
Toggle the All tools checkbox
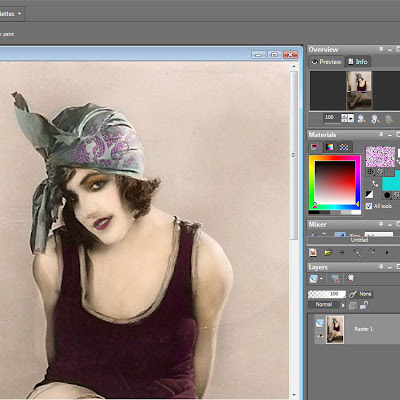[369, 206]
